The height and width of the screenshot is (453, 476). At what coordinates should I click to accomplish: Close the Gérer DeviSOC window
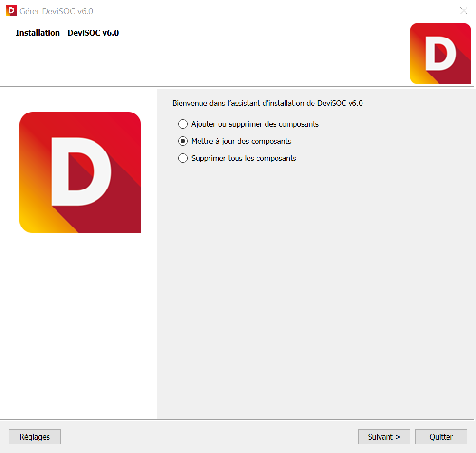pos(464,11)
